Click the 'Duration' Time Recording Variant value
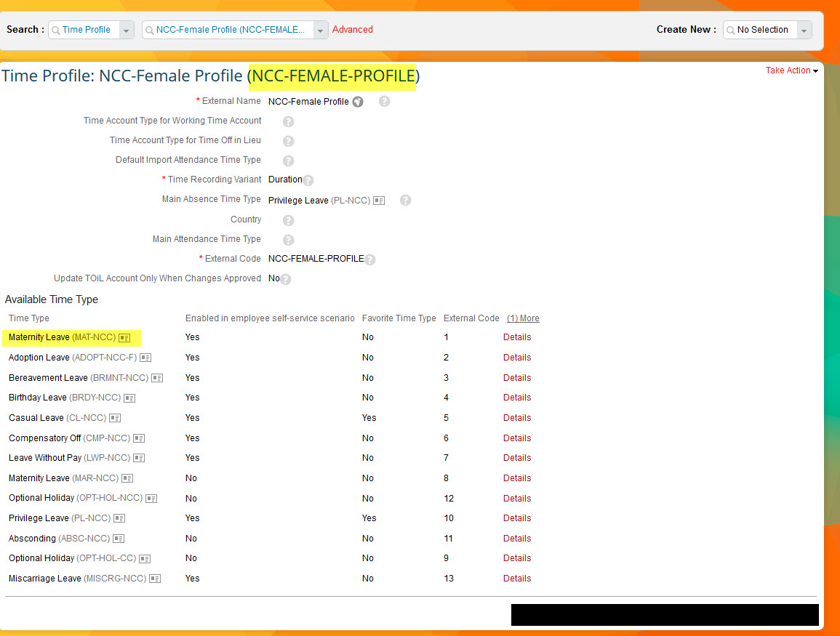Screen dimensions: 840x636 285,180
